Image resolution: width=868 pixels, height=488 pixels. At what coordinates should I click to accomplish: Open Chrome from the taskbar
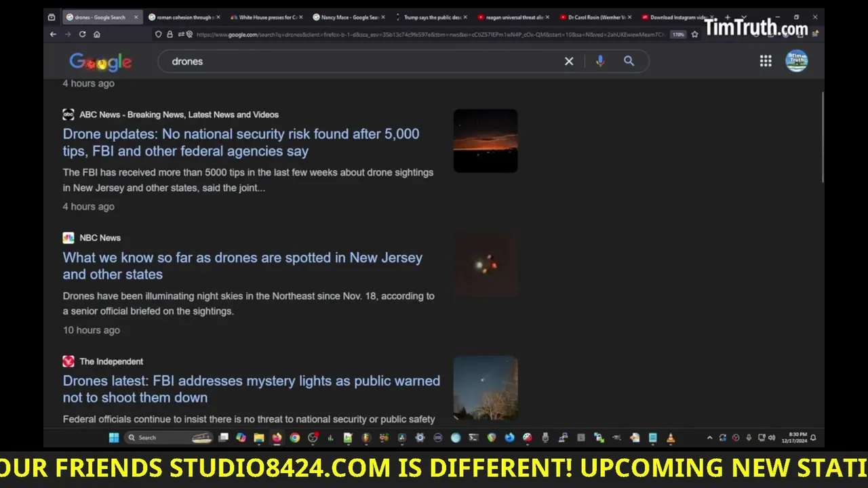click(295, 438)
